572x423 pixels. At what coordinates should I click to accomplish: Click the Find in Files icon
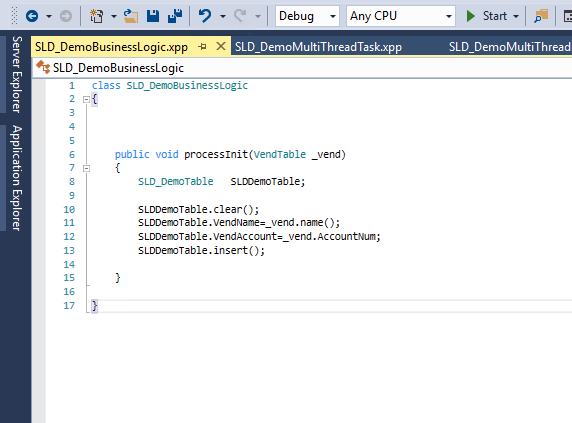(x=541, y=16)
